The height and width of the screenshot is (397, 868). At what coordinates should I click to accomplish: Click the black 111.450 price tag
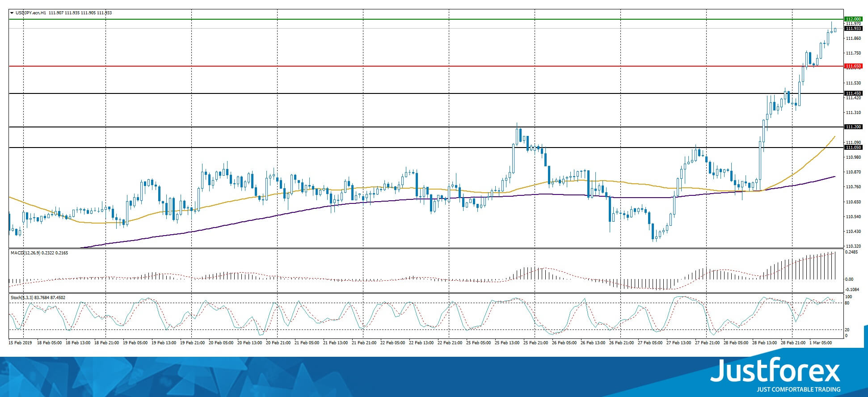click(853, 93)
